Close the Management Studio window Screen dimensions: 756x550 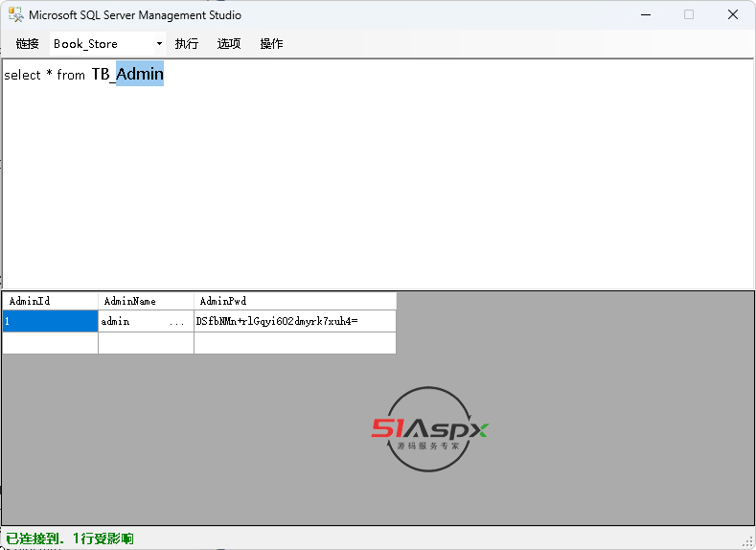733,15
